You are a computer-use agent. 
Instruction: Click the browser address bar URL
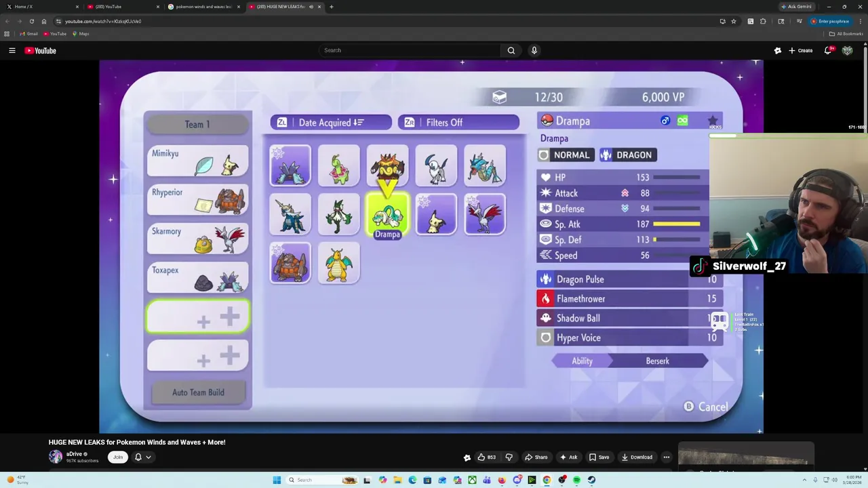point(103,21)
